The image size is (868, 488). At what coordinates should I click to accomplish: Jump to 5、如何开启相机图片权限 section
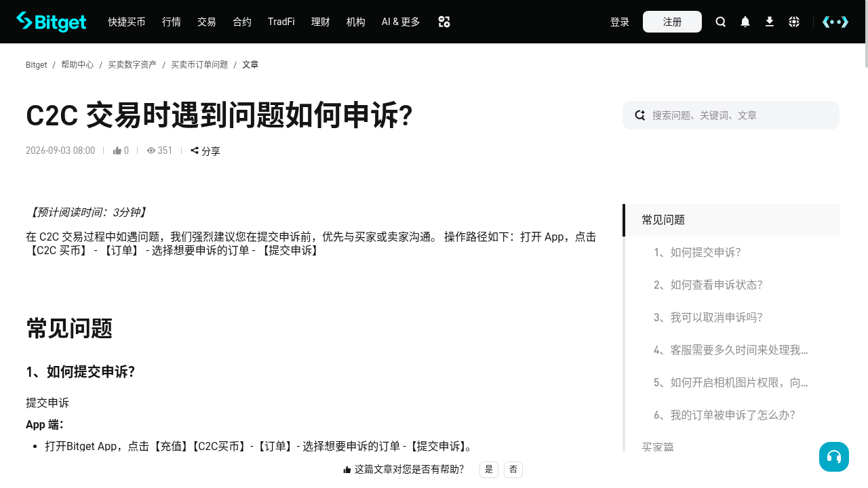(731, 383)
